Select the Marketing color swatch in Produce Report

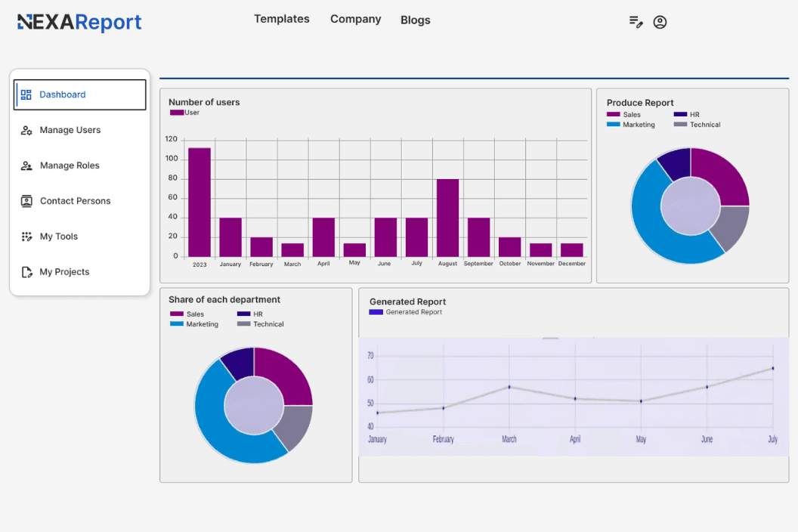[x=614, y=124]
